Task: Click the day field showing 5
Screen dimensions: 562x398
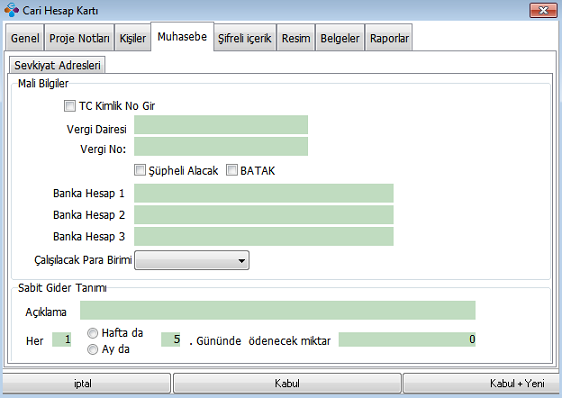Action: pyautogui.click(x=171, y=339)
